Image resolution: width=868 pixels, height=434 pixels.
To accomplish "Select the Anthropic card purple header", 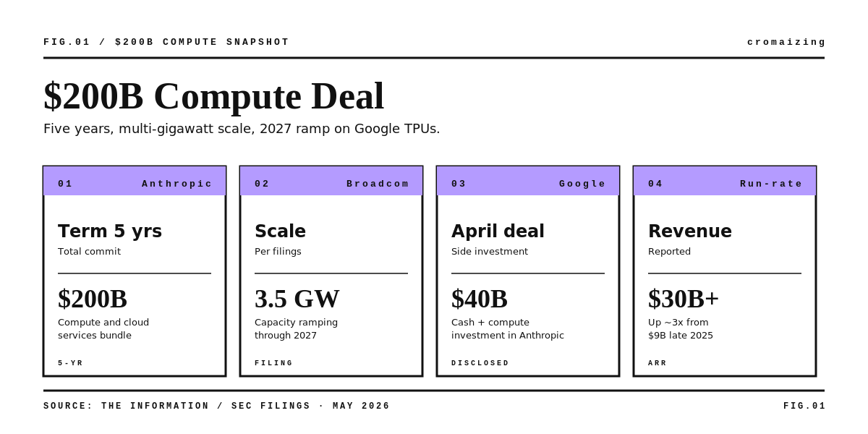I will (x=135, y=181).
